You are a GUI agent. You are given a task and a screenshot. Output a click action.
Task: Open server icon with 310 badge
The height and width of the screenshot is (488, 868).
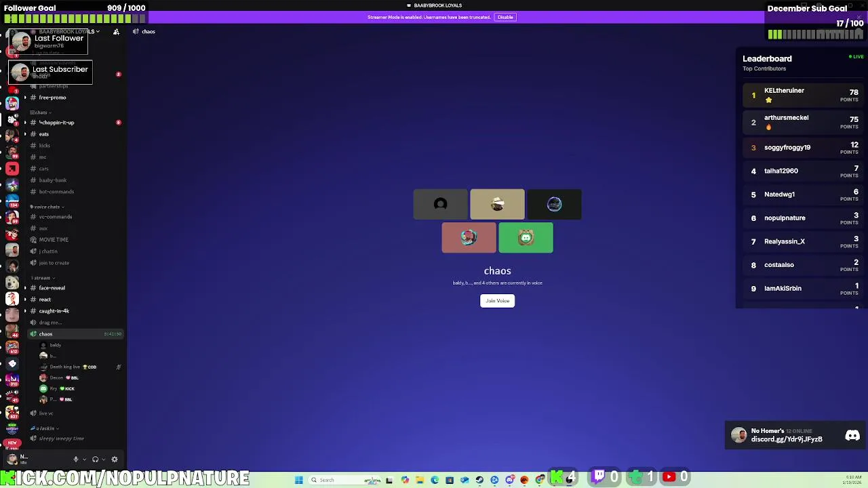click(x=12, y=380)
